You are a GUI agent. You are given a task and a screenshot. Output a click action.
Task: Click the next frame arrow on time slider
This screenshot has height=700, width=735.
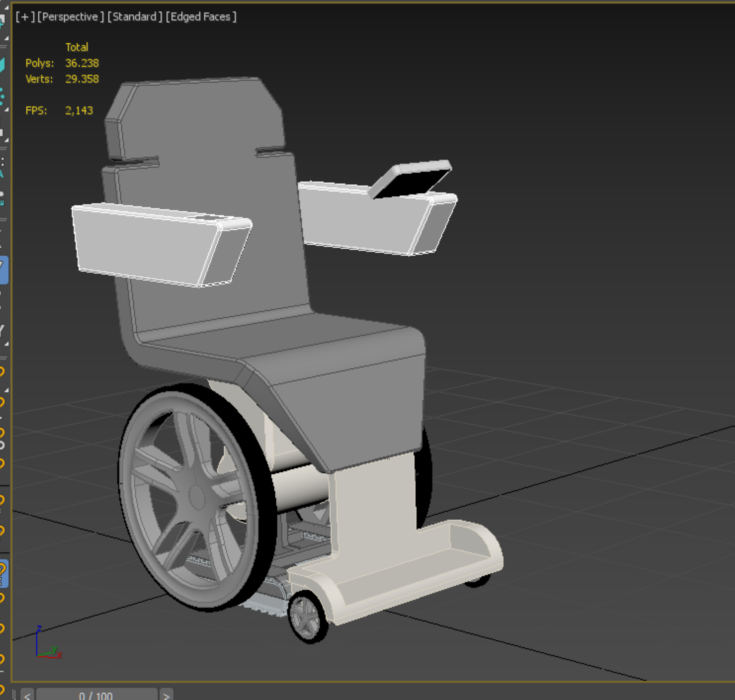point(166,695)
